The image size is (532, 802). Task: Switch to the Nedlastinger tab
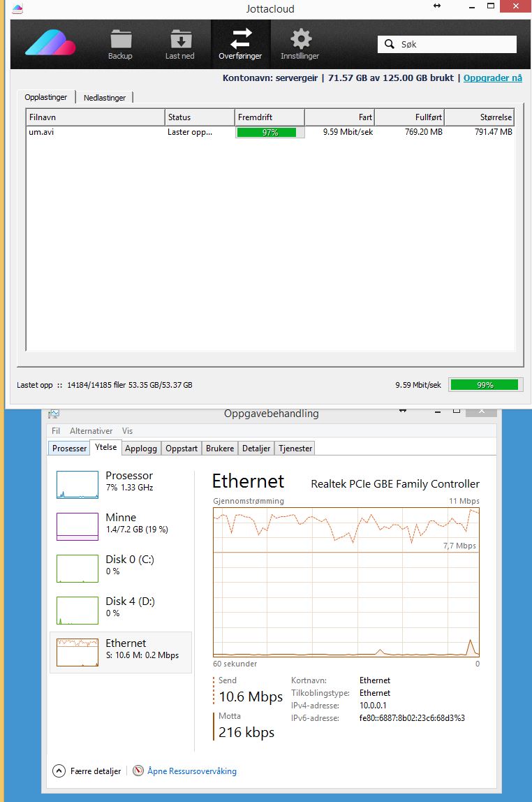pos(105,98)
